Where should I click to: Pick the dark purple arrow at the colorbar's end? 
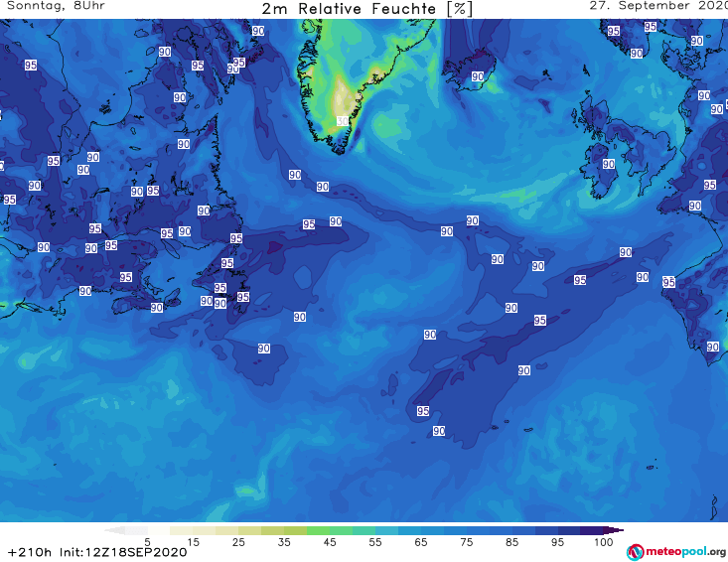(x=614, y=531)
